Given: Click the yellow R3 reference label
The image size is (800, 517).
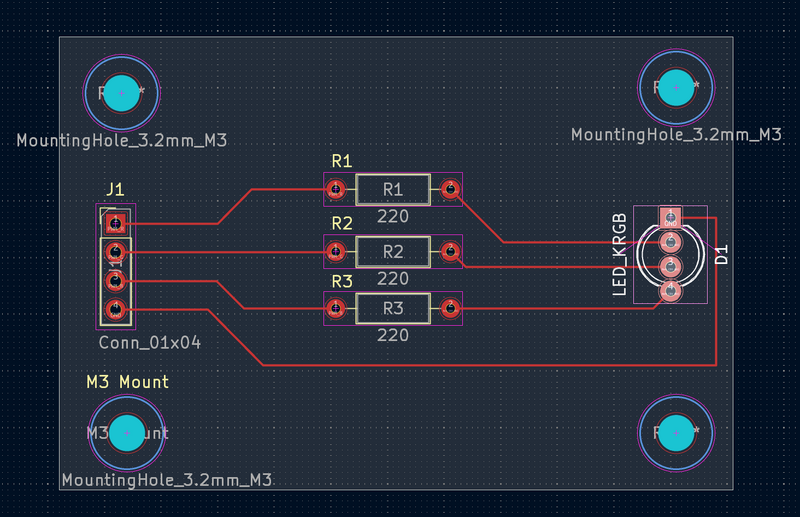Looking at the screenshot, I should (x=342, y=282).
